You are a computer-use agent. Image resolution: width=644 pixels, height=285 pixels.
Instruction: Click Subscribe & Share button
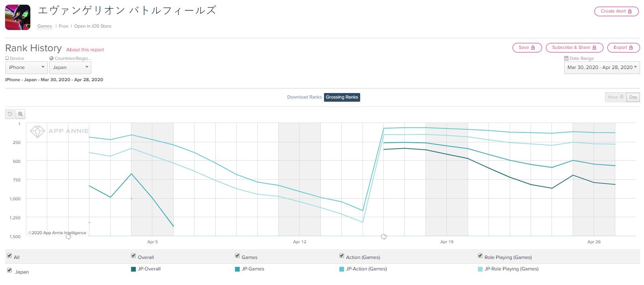pyautogui.click(x=574, y=48)
